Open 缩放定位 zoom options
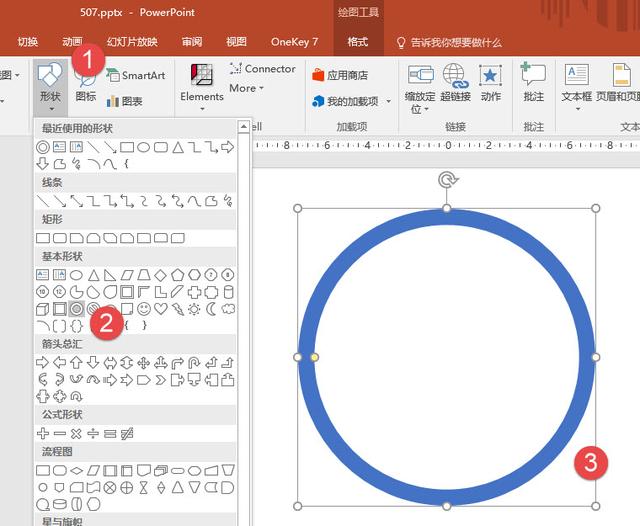 420,89
